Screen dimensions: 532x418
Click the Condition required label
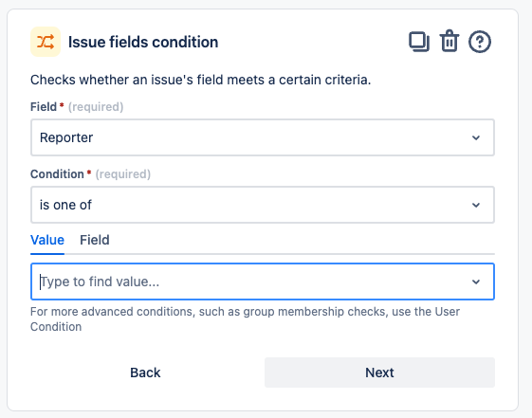90,173
